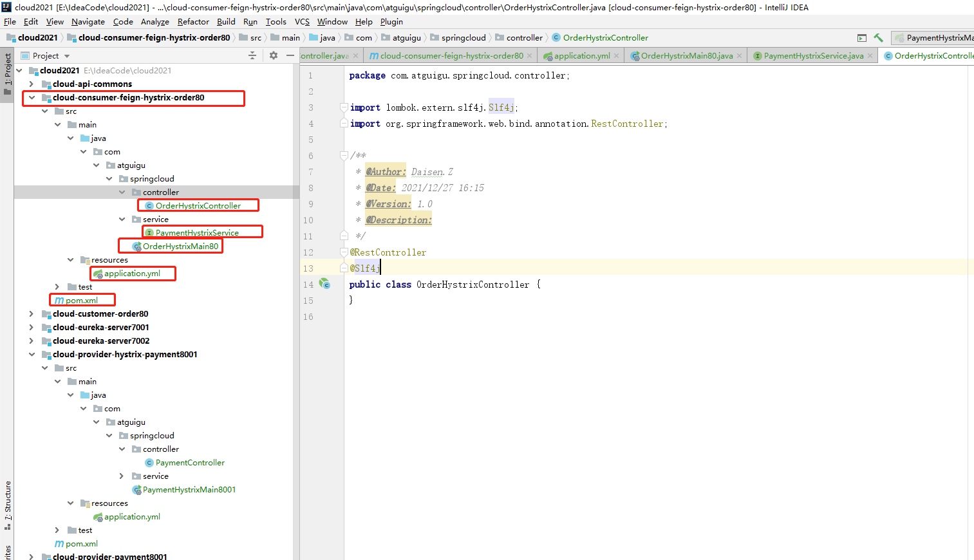974x560 pixels.
Task: Collapse the cloud-provider-hystrix-payment8001 module
Action: click(x=32, y=355)
